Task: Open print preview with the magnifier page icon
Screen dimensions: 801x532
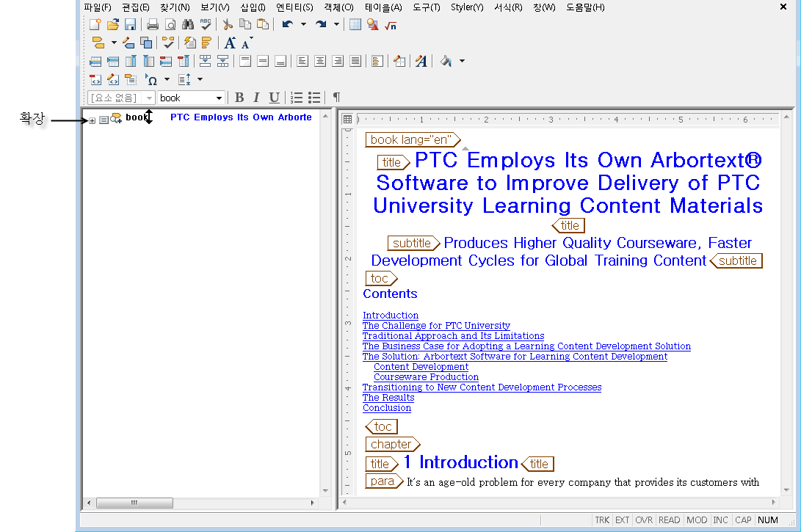Action: point(170,24)
